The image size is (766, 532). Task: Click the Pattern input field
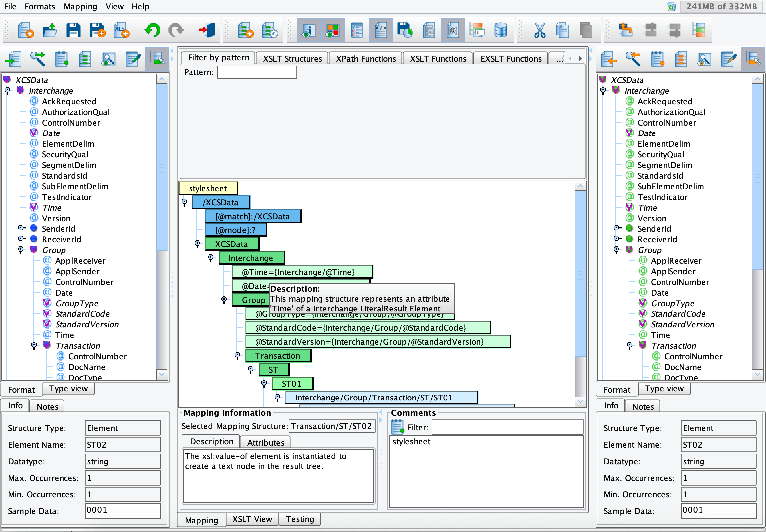256,71
